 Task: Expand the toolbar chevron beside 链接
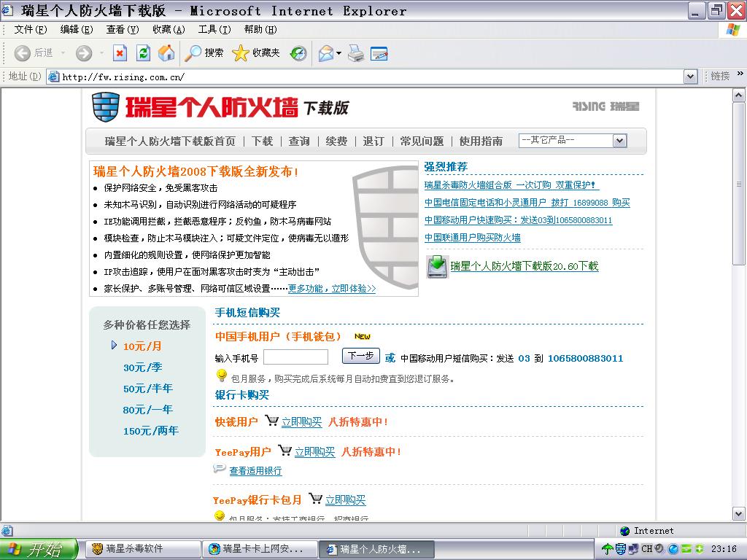tap(740, 74)
